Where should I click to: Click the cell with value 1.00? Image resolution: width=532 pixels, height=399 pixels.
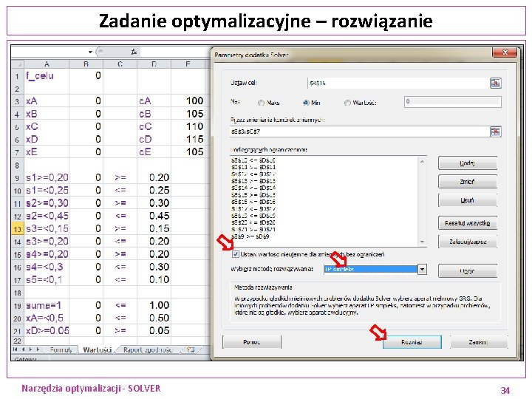(x=154, y=305)
